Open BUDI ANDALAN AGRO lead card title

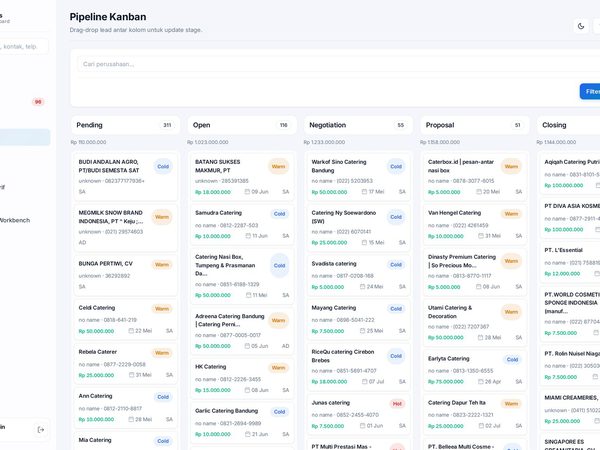click(109, 166)
